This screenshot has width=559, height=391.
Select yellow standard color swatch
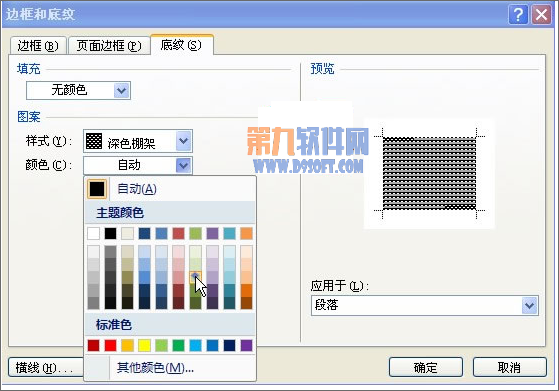(144, 345)
